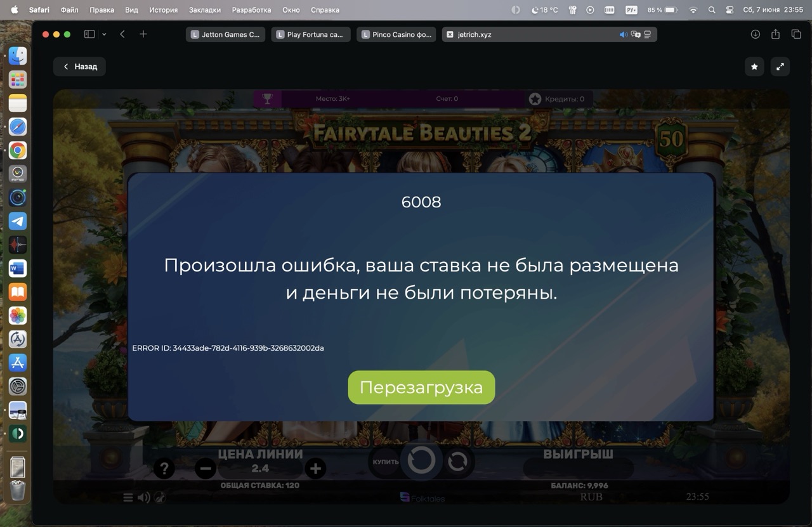Screen dimensions: 812x527
Task: Decrease line price with minus button
Action: tap(205, 469)
